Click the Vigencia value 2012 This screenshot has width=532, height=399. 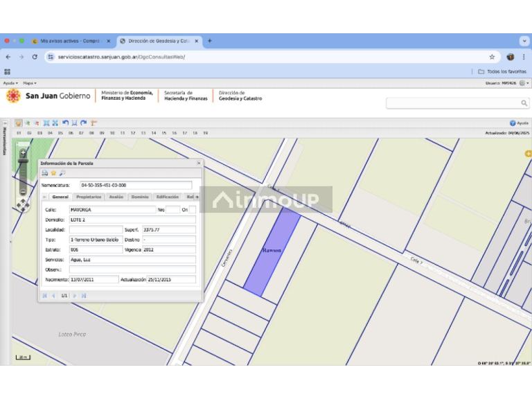(x=169, y=249)
